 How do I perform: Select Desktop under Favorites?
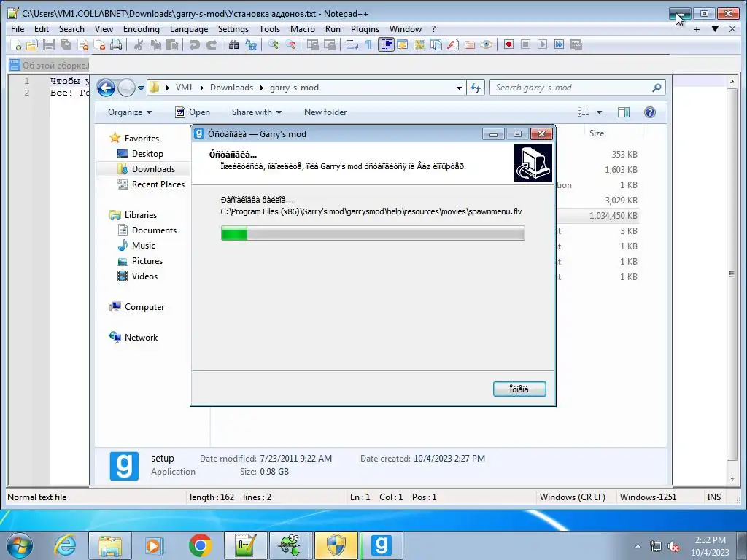[147, 154]
